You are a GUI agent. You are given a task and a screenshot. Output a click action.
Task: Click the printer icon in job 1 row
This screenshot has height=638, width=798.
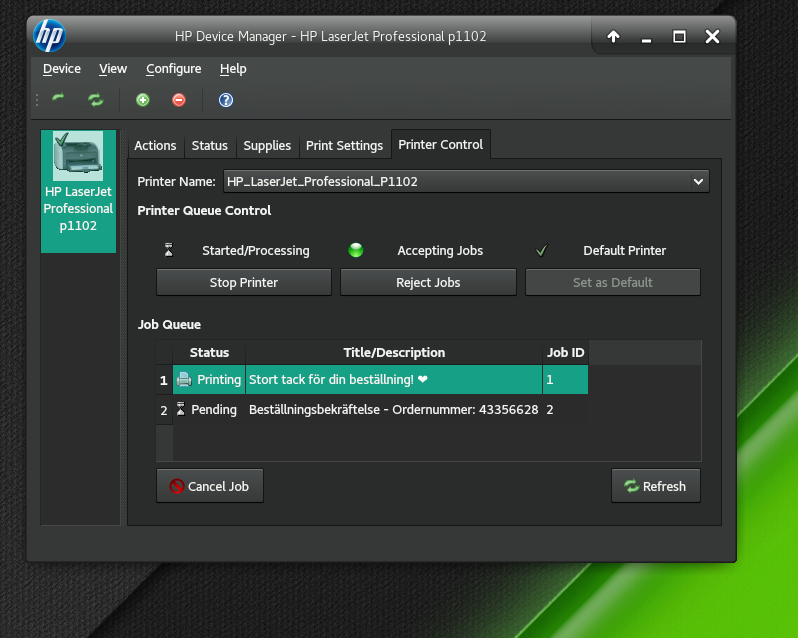coord(184,380)
